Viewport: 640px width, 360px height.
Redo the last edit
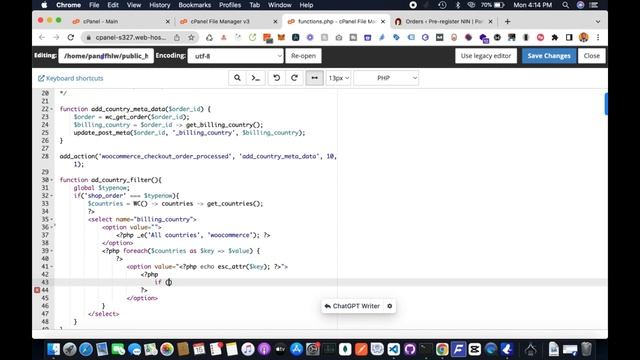(x=294, y=78)
